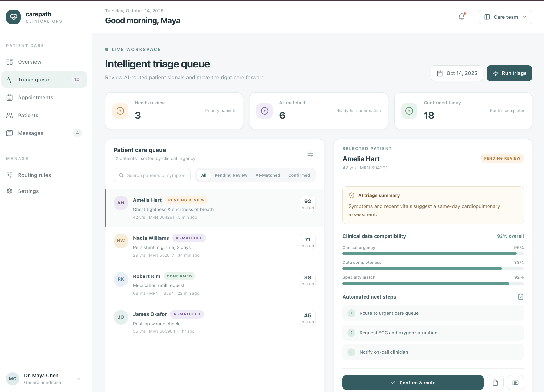Click the Confirmed today card icon
This screenshot has height=392, width=544.
[x=409, y=111]
